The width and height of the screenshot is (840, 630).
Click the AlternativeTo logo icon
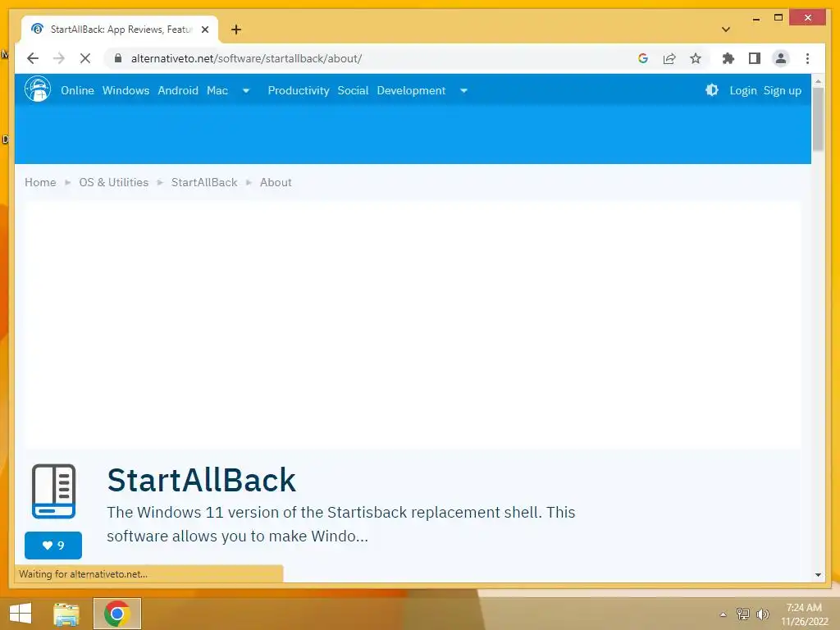click(38, 89)
